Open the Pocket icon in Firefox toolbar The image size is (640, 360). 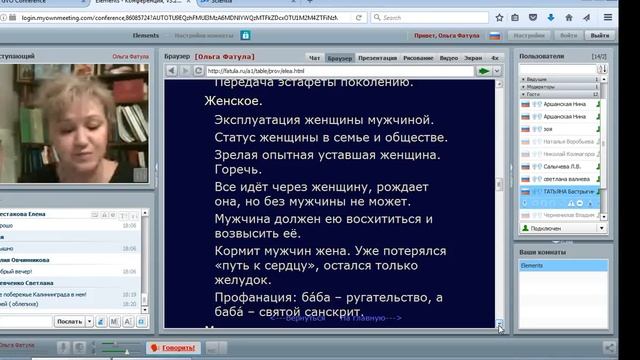(533, 18)
